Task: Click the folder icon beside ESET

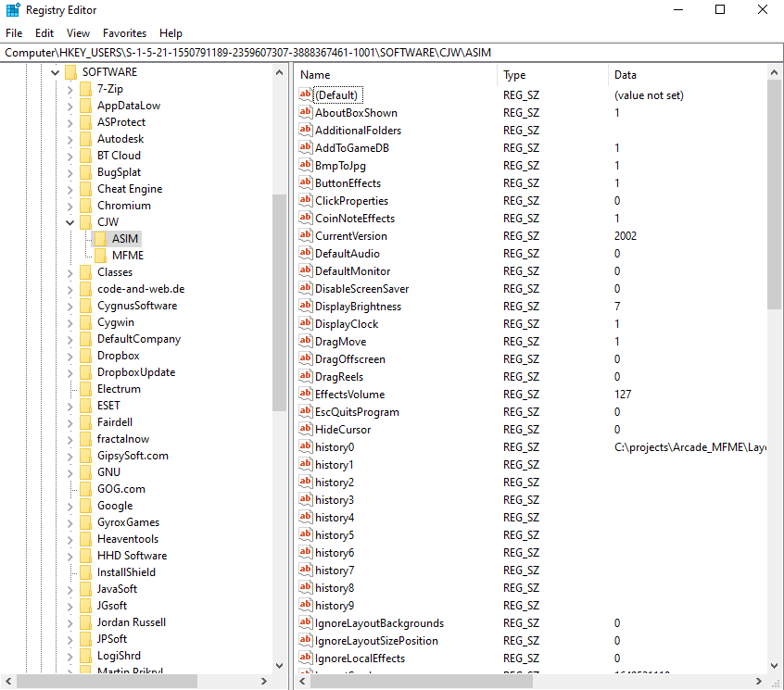Action: pyautogui.click(x=86, y=406)
